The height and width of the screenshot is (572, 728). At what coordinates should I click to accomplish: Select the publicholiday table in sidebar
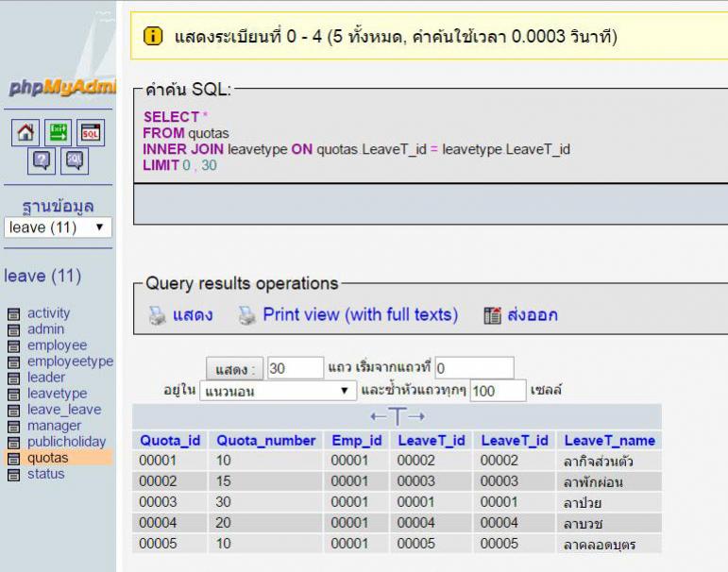point(66,442)
